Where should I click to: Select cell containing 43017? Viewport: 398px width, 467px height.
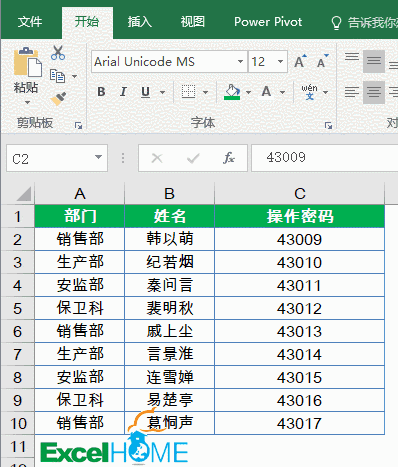[x=300, y=423]
